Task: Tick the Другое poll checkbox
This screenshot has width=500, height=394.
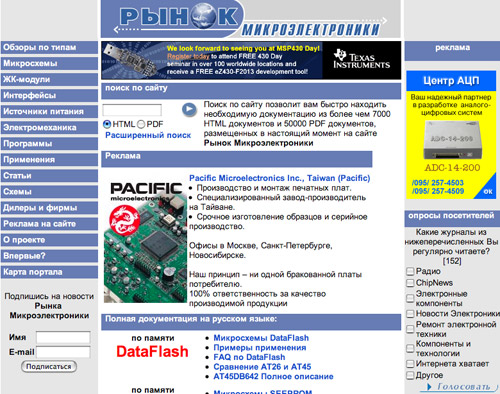Action: pos(410,375)
